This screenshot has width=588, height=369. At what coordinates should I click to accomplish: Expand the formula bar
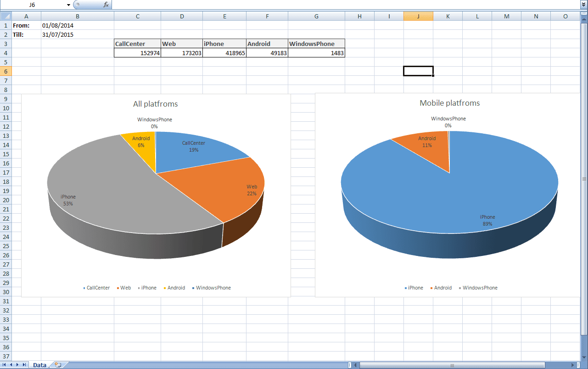(x=584, y=5)
